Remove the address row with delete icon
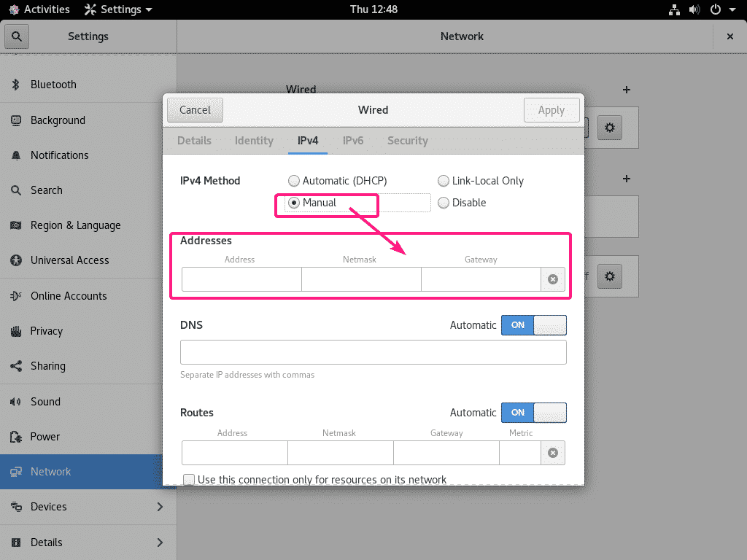This screenshot has height=560, width=747. coord(553,279)
